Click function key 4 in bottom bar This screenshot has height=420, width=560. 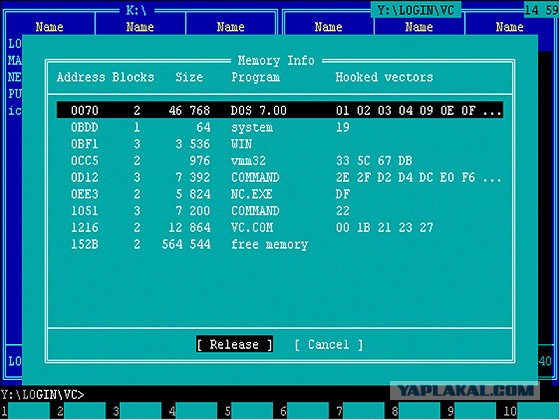click(193, 411)
